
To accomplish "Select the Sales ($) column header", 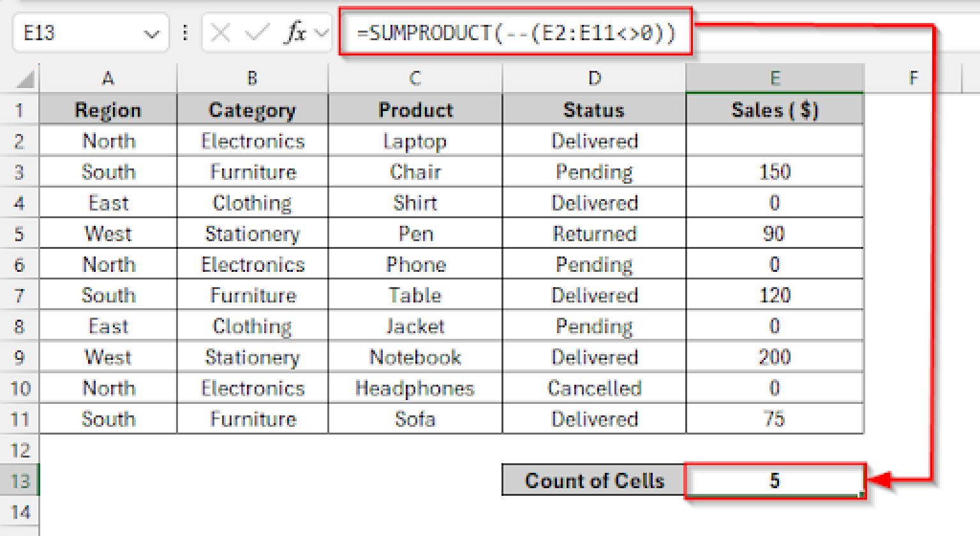I will pyautogui.click(x=775, y=109).
